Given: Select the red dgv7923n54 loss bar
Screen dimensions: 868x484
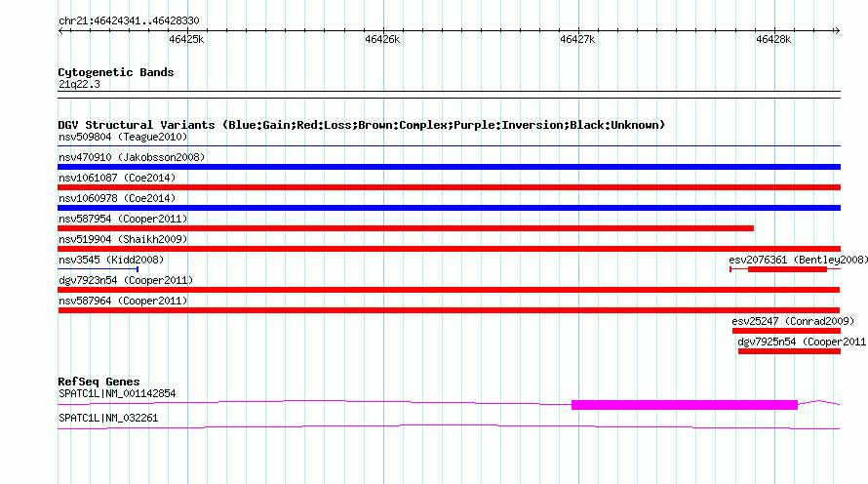Looking at the screenshot, I should pos(449,290).
